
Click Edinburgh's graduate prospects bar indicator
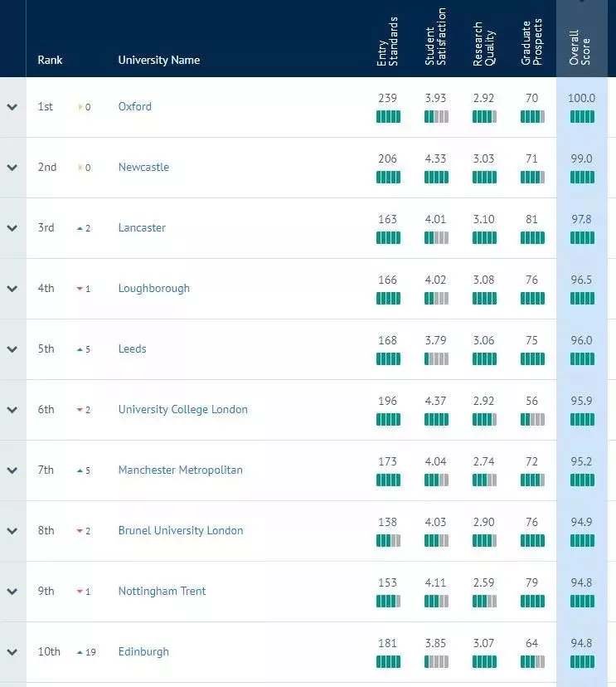point(533,661)
